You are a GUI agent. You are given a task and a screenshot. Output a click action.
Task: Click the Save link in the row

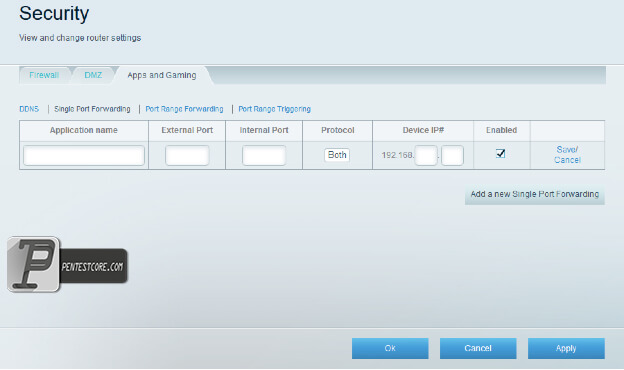(567, 150)
